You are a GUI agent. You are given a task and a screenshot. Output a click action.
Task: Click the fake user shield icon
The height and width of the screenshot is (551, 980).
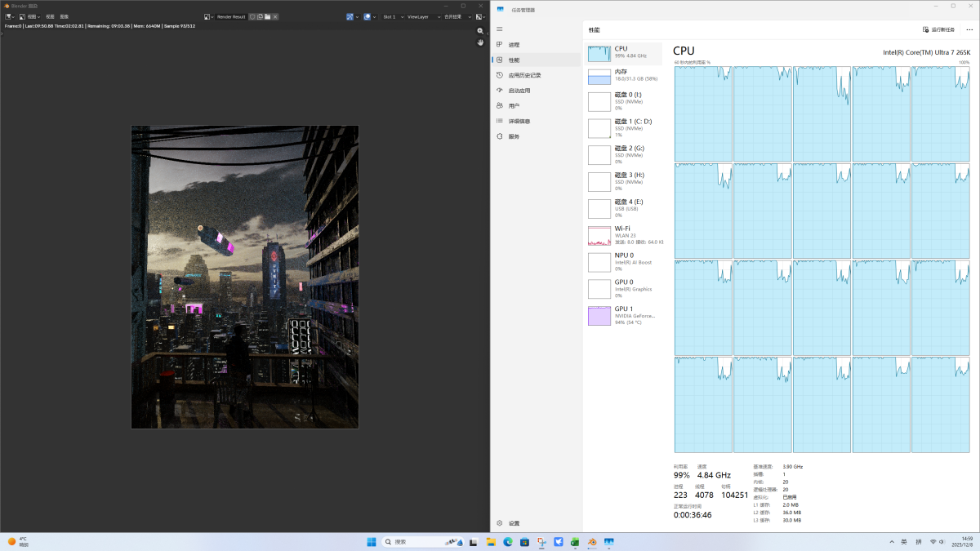pyautogui.click(x=252, y=16)
